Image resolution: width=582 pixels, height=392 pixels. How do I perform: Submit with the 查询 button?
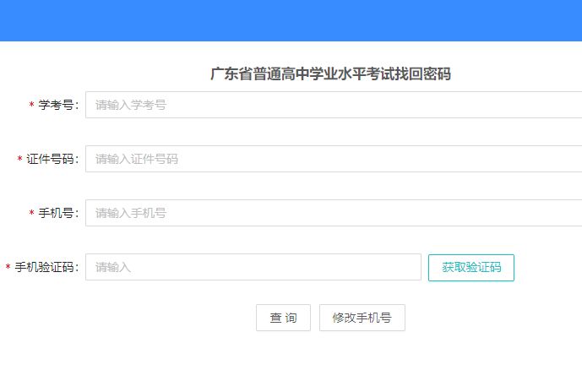283,318
